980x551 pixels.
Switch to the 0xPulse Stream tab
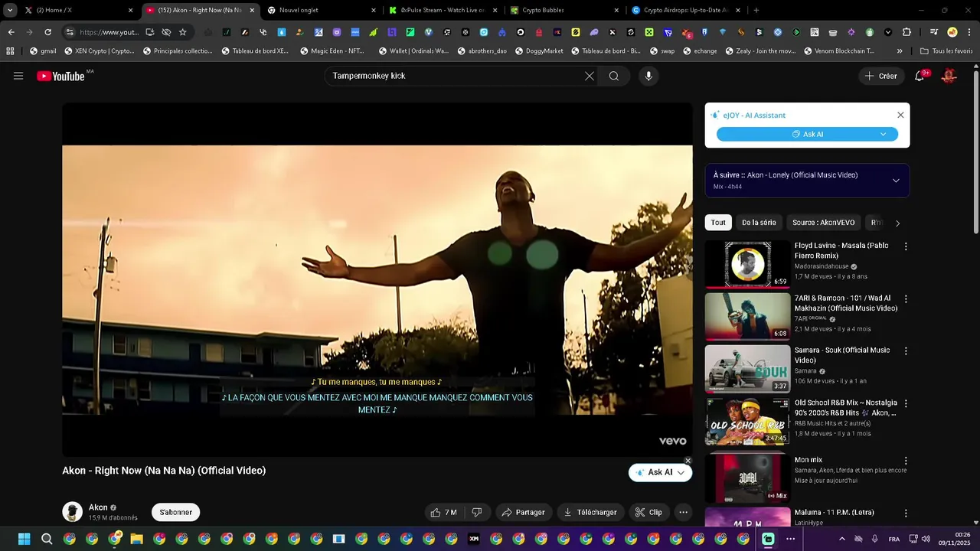click(444, 10)
